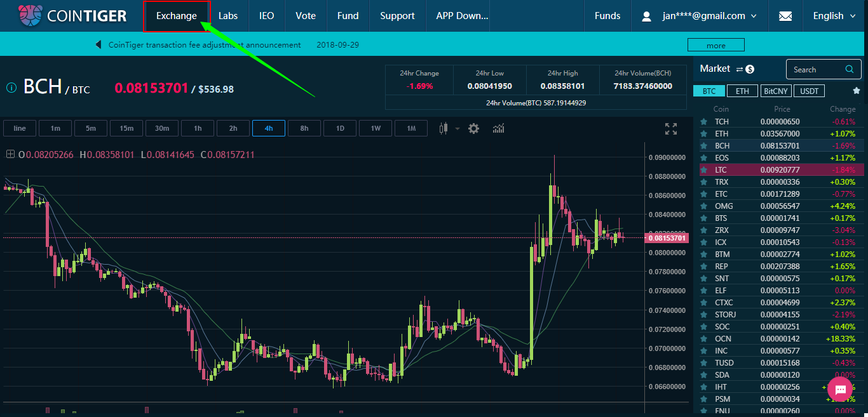Set chart interval to 1m
The image size is (868, 417).
55,128
